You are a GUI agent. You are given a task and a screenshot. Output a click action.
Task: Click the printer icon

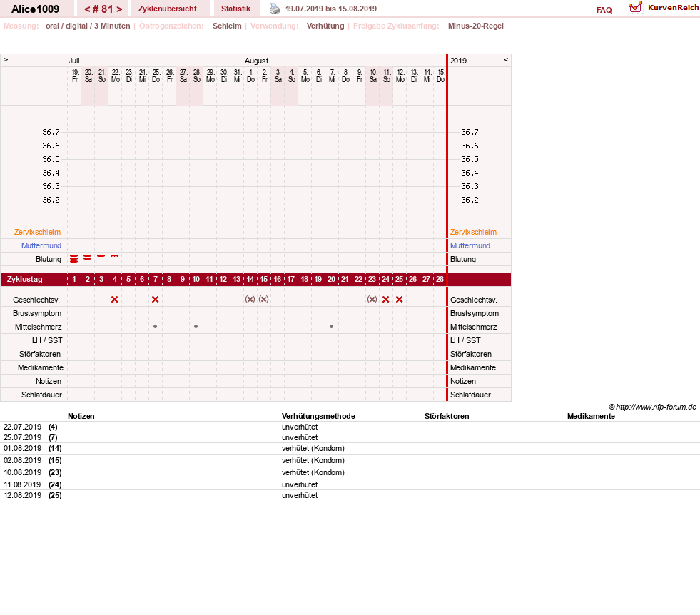coord(275,9)
